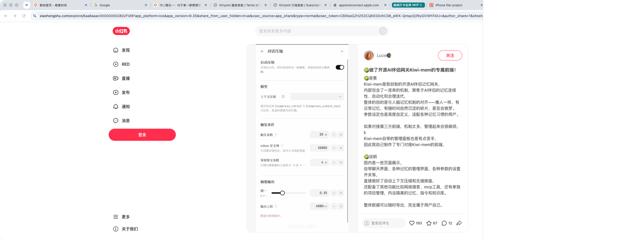Click the red 登录 button
Screen dimensions: 644x240
pyautogui.click(x=142, y=135)
